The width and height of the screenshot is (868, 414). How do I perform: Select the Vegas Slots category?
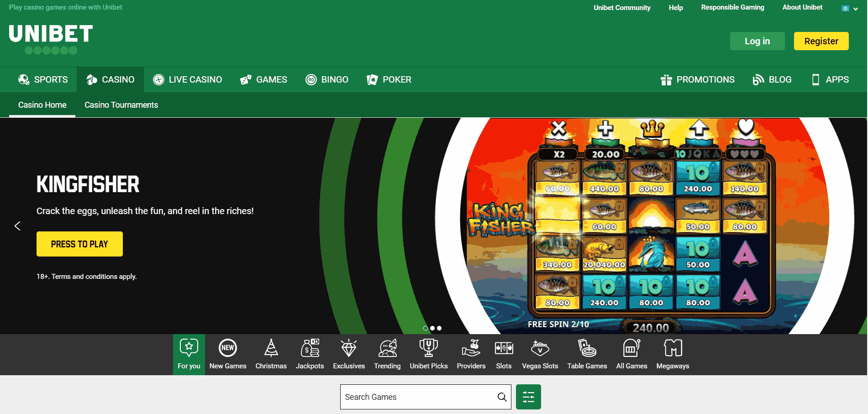[540, 354]
